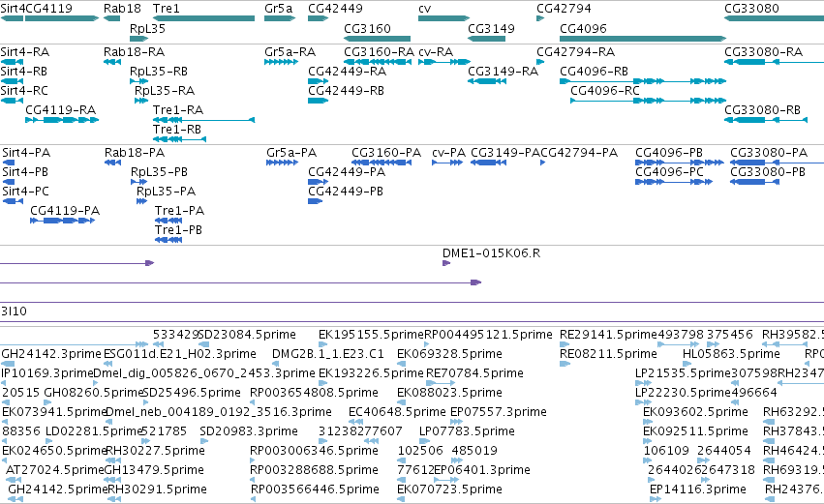This screenshot has width=824, height=504.
Task: Select protein CG42449-PB
Action: 346,192
